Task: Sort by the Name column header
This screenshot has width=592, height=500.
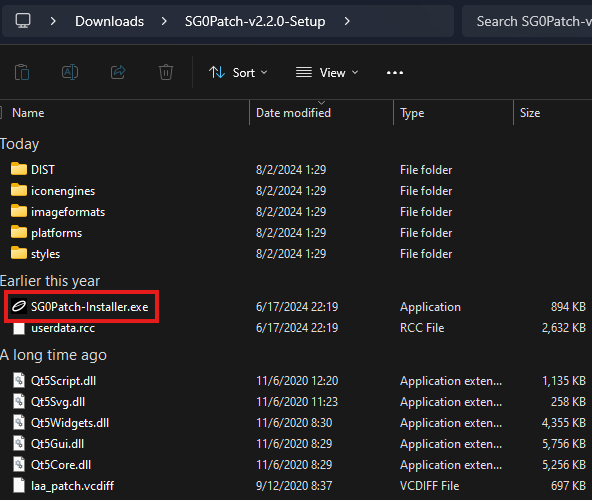Action: point(28,113)
